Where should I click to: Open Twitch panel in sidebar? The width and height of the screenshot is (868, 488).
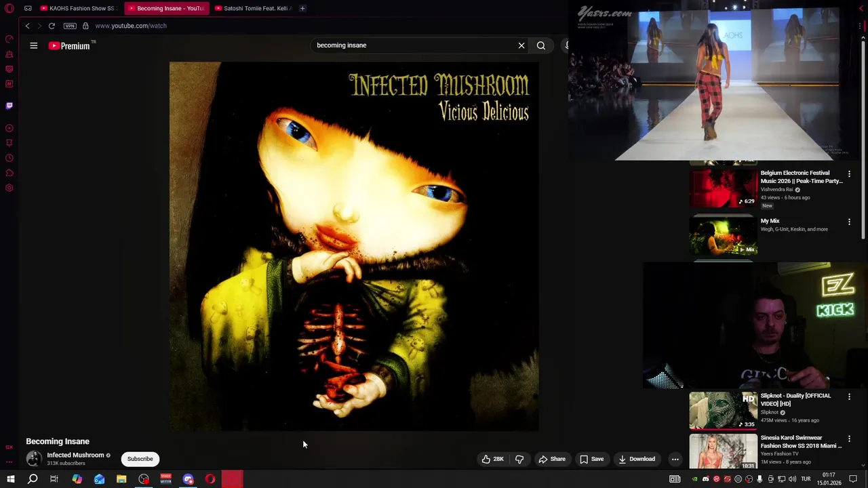tap(9, 106)
